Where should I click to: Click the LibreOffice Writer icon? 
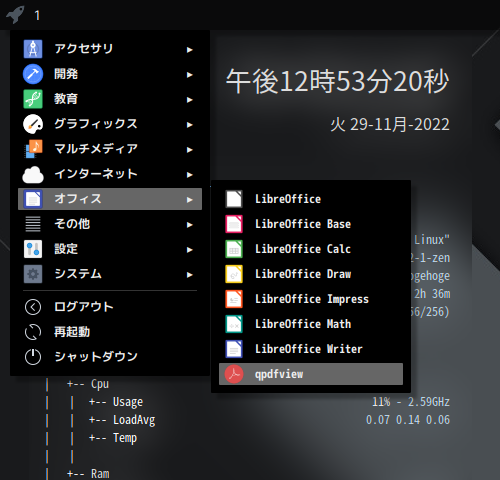pos(234,349)
